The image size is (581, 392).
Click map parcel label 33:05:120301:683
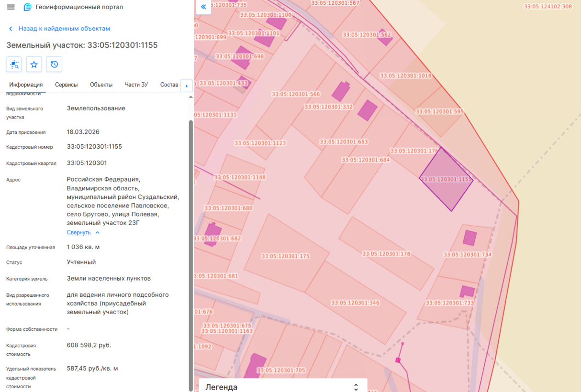pos(344,142)
